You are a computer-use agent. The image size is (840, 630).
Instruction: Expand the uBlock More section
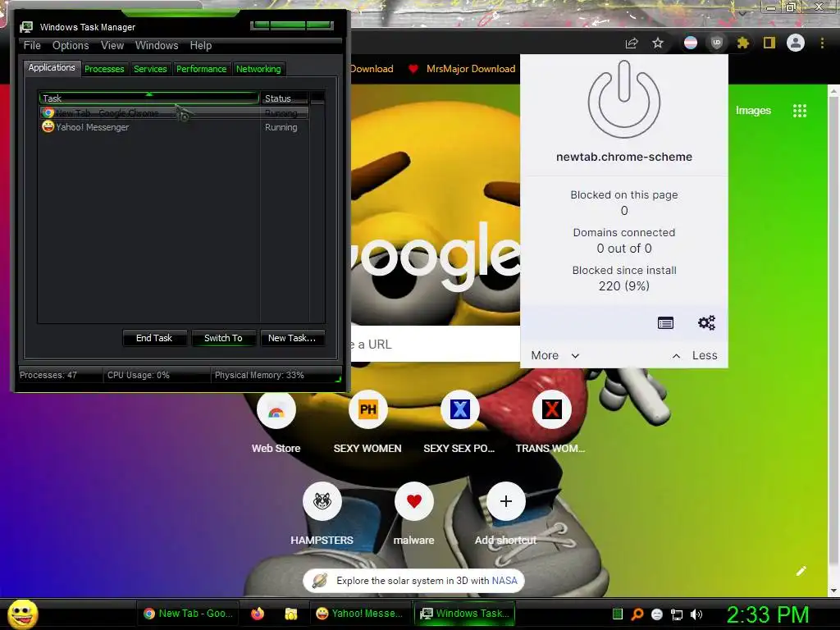(x=555, y=355)
